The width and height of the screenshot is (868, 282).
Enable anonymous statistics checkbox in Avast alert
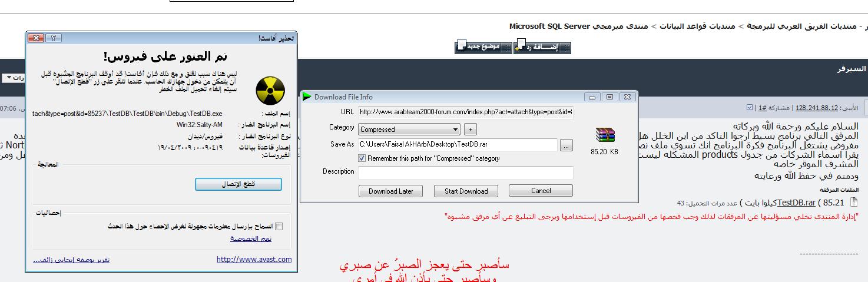pyautogui.click(x=279, y=226)
